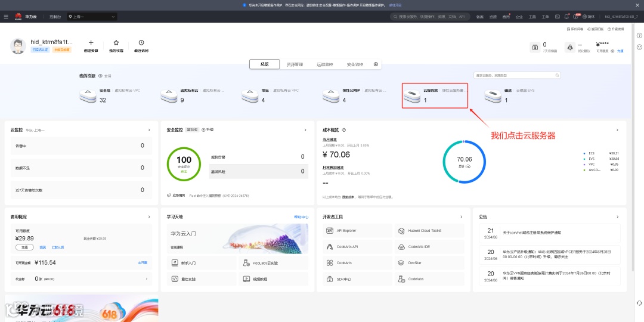The height and width of the screenshot is (322, 644).
Task: Expand the 云监控 panel chevron
Action: (x=149, y=130)
